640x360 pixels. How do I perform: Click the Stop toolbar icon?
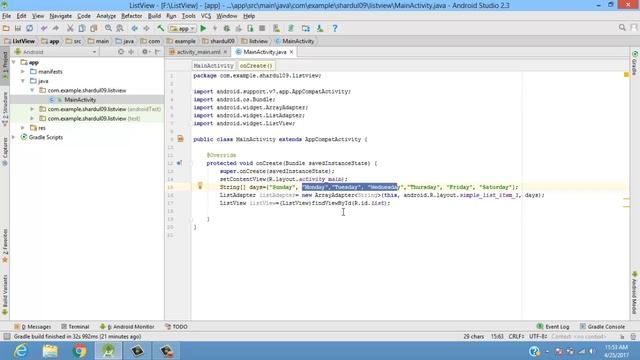(x=262, y=28)
